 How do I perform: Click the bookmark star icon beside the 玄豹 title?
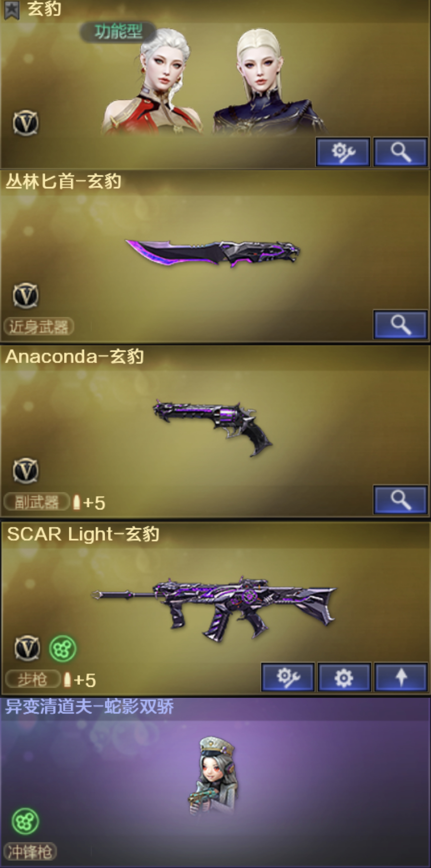11,10
